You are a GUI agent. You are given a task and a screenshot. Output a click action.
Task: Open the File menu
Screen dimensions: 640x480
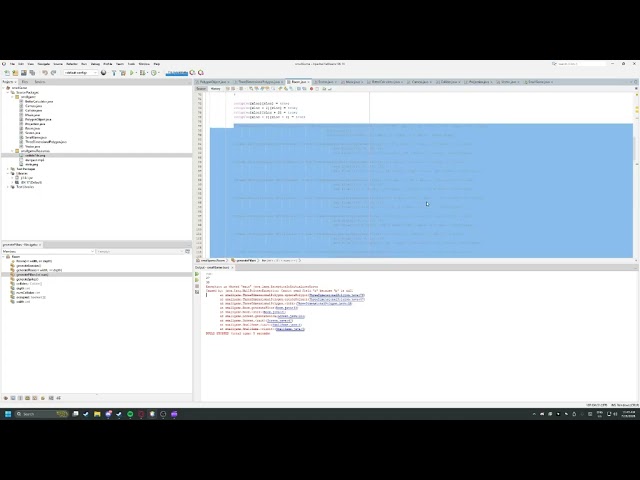tap(12, 64)
